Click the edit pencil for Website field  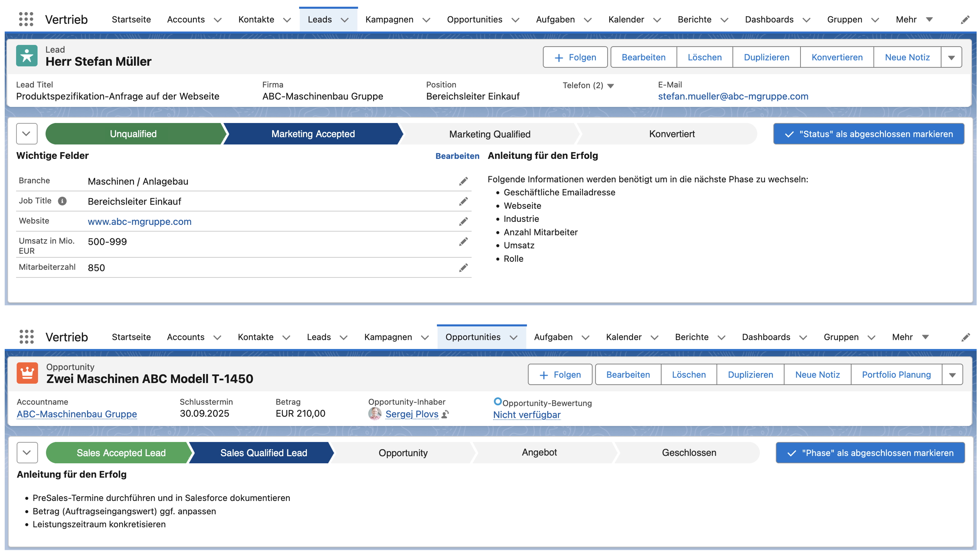click(x=463, y=222)
